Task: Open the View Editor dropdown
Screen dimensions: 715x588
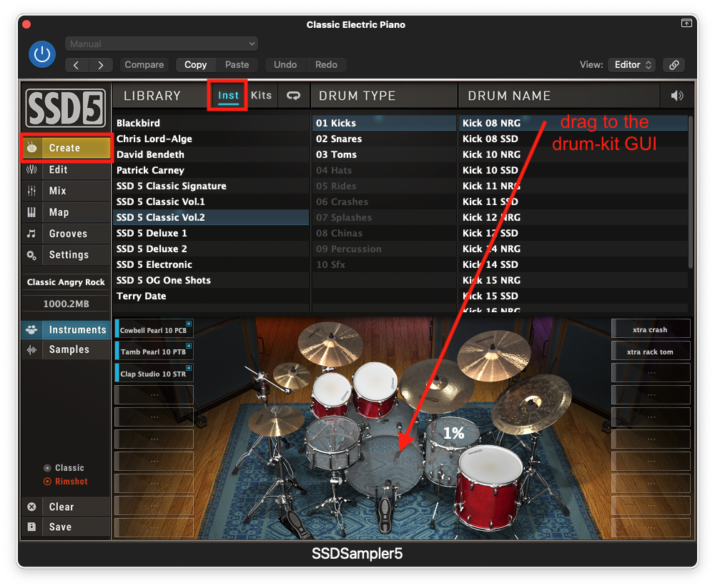Action: (631, 65)
